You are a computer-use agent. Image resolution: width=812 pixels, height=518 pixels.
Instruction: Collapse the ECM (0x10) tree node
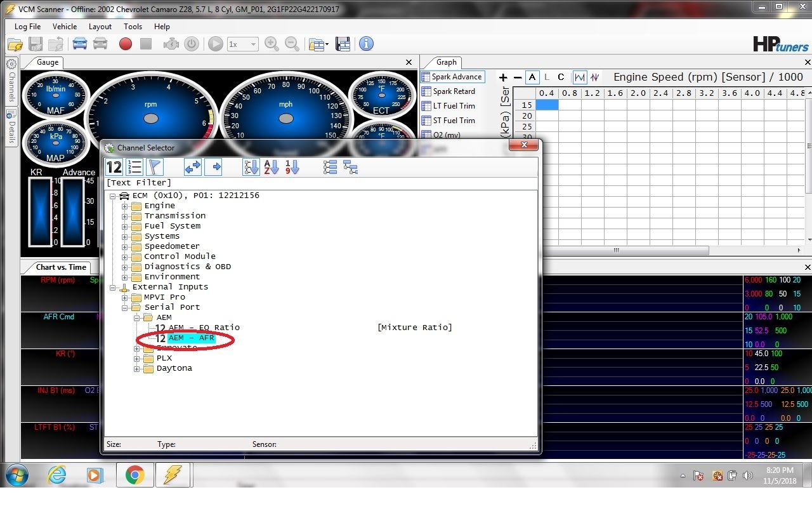point(113,196)
